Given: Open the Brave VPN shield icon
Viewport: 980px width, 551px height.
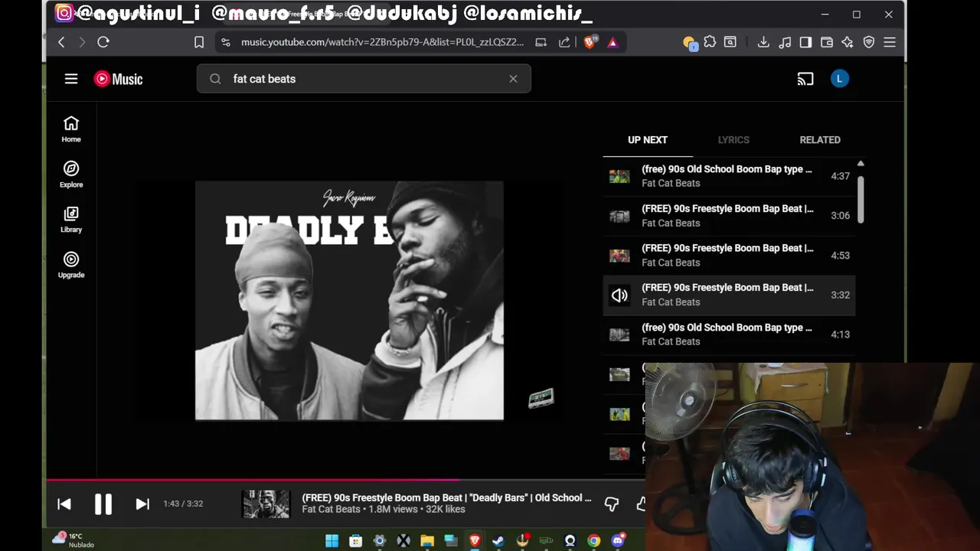Looking at the screenshot, I should (x=869, y=42).
